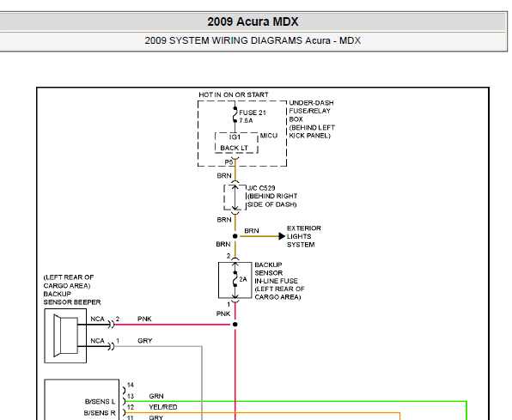This screenshot has height=420, width=512.
Task: Click the 'PNK' label on the beeper wire
Action: 144,319
